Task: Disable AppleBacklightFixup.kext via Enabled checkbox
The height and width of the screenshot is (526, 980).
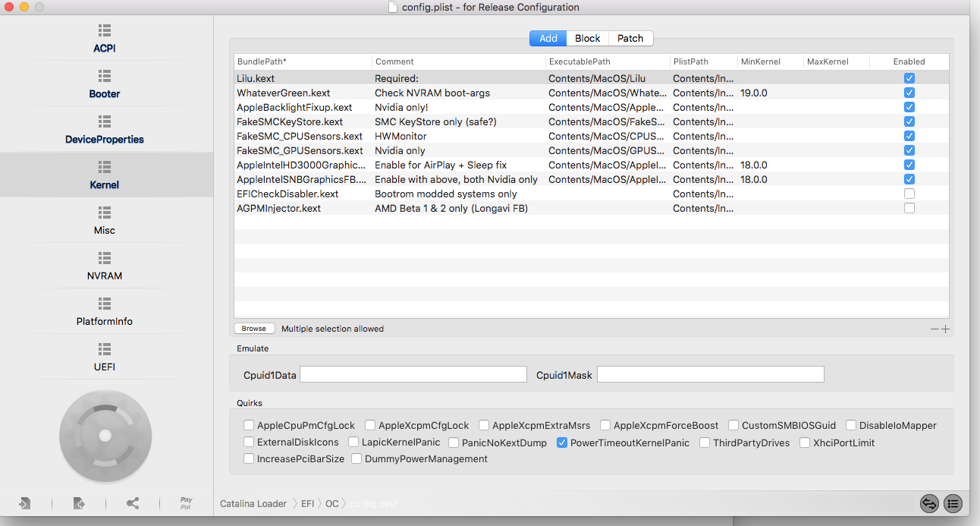Action: 909,107
